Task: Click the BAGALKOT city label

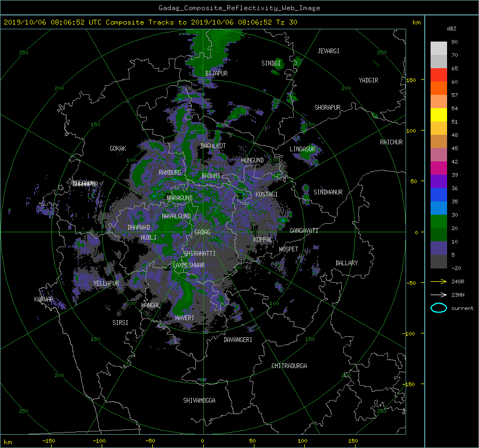Action: tap(213, 146)
